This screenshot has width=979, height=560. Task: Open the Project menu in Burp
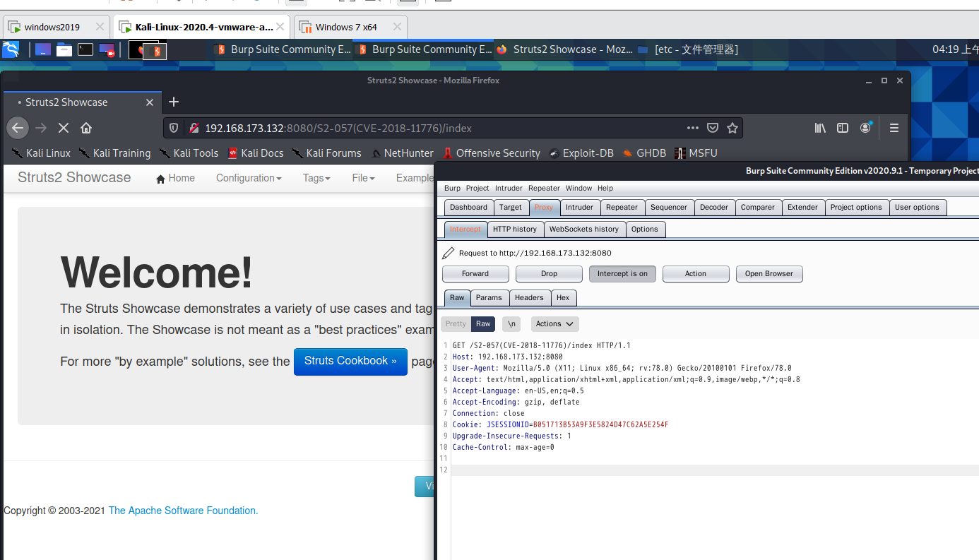click(477, 189)
